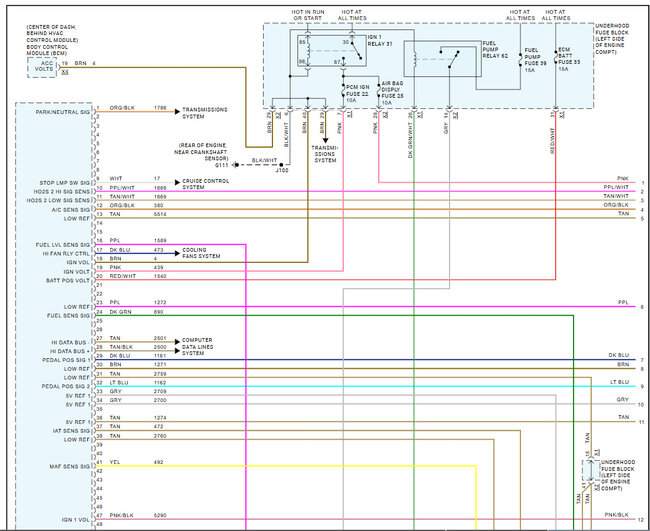Select PARK/NEUTRAL SIG pin label
Viewport: 650px width, 531px height.
[x=63, y=112]
